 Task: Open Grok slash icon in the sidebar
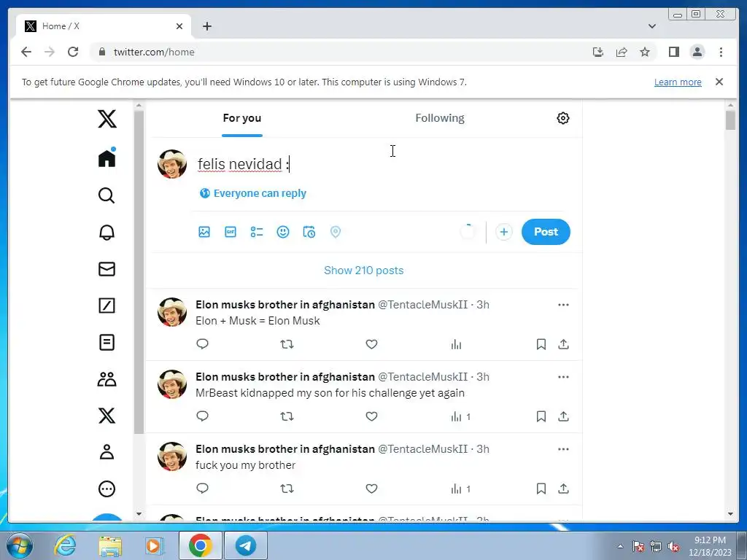107,306
